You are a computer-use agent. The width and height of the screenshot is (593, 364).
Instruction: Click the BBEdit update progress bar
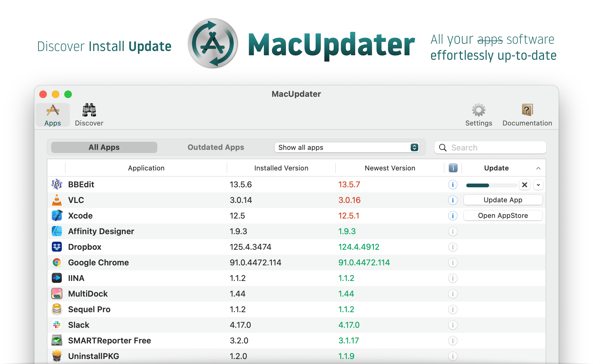tap(492, 185)
